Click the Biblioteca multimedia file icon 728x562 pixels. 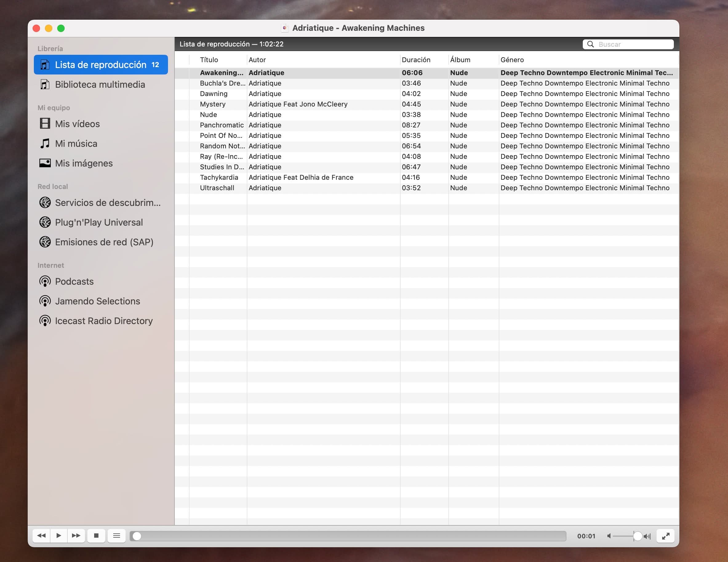(45, 84)
